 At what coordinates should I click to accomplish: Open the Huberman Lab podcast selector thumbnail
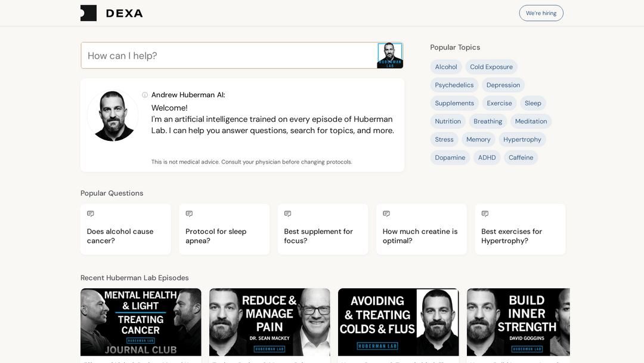pos(390,56)
